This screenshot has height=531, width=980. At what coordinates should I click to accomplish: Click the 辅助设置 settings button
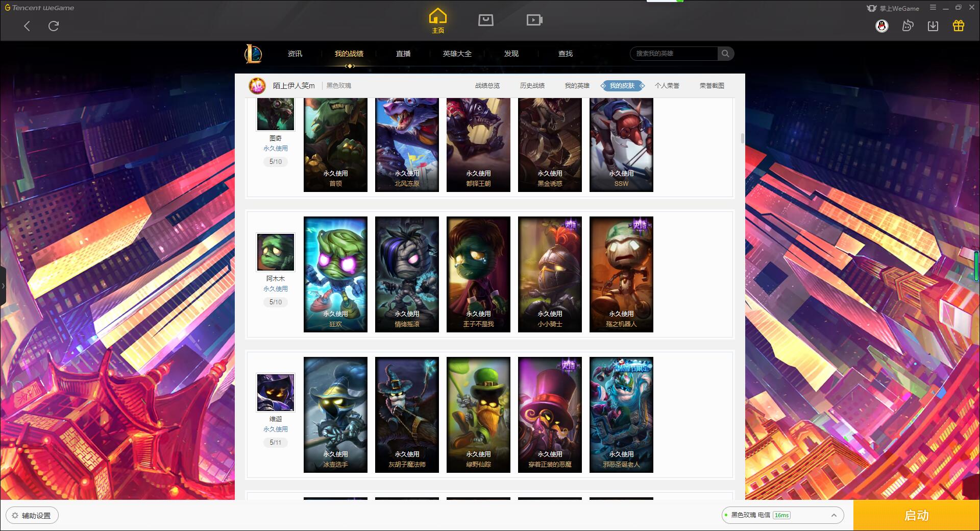click(32, 516)
